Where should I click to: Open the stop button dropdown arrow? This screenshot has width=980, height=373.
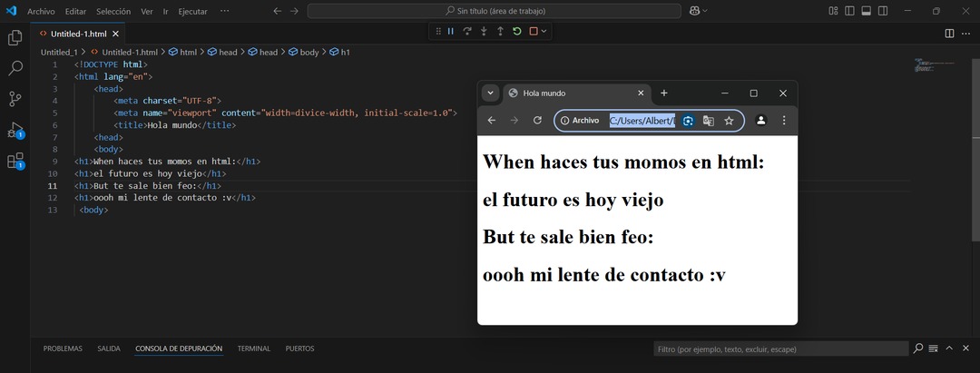(544, 31)
